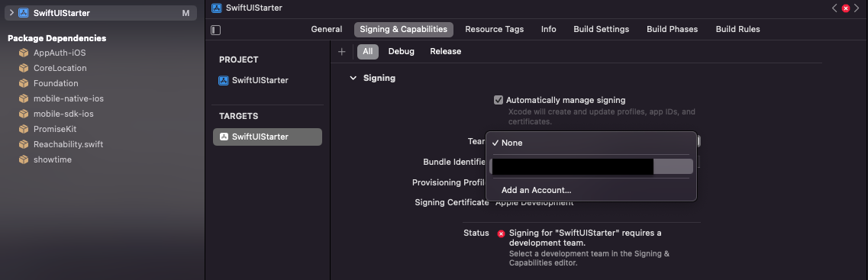The image size is (868, 280).
Task: Select AppAuth-iOS package dependency
Action: coord(60,53)
